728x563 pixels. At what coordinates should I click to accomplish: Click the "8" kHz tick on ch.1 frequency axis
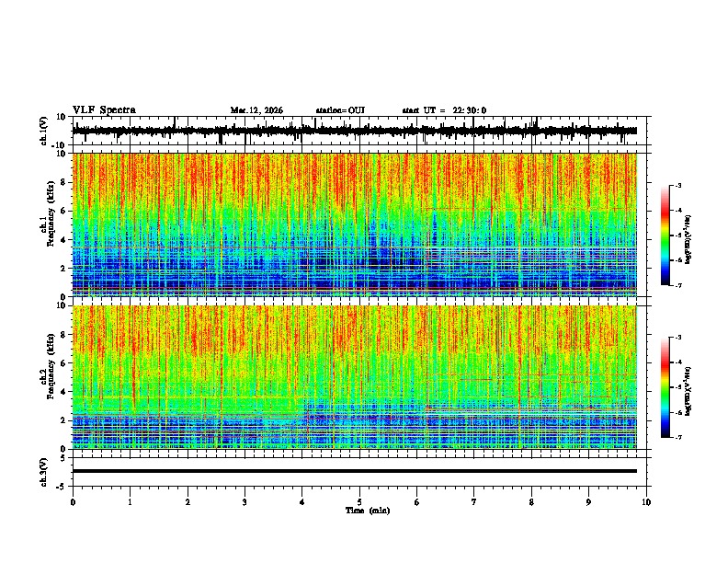(x=63, y=182)
